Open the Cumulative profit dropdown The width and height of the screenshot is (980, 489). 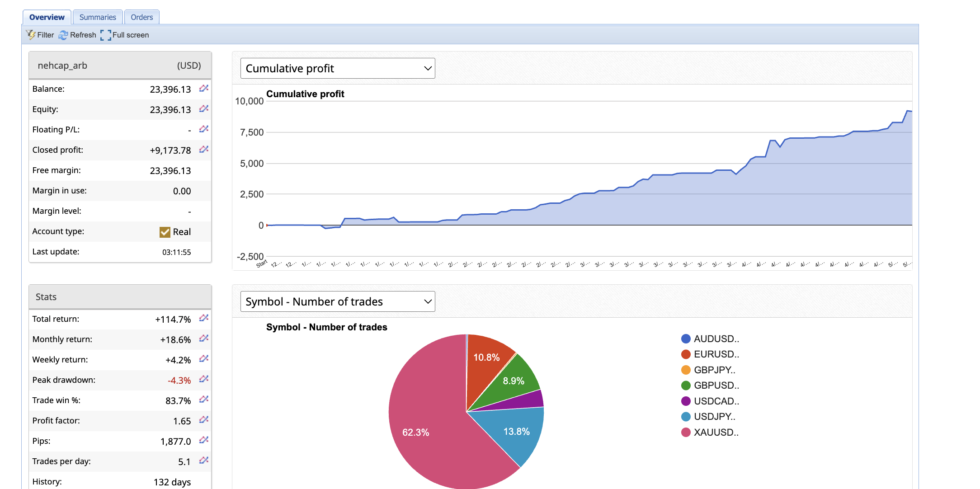point(337,68)
